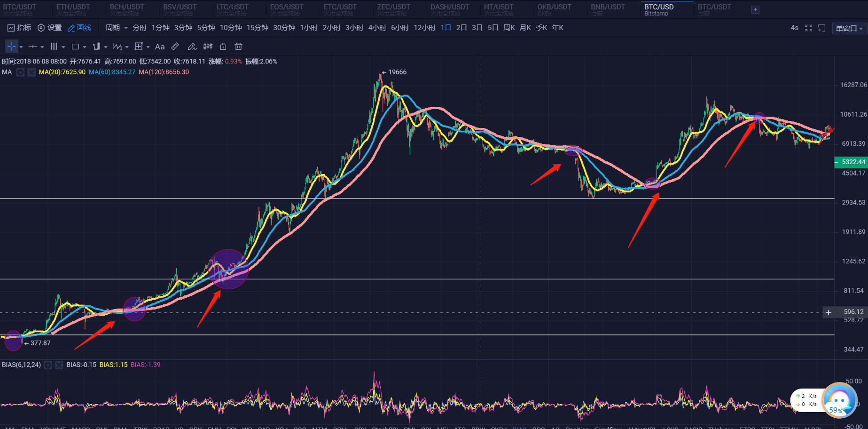868x429 pixels.
Task: Expand rectangle tool dropdown arrow
Action: [x=85, y=47]
